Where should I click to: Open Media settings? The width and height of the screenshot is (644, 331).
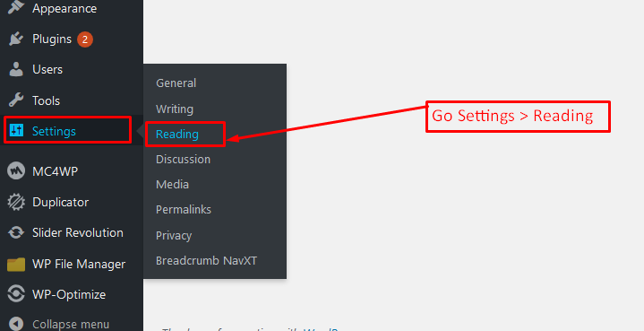(x=172, y=184)
